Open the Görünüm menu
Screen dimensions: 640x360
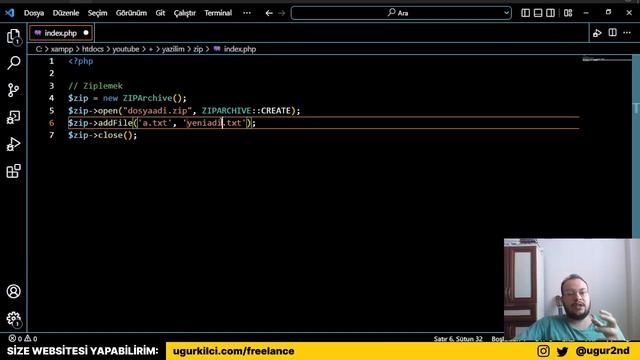click(x=131, y=13)
